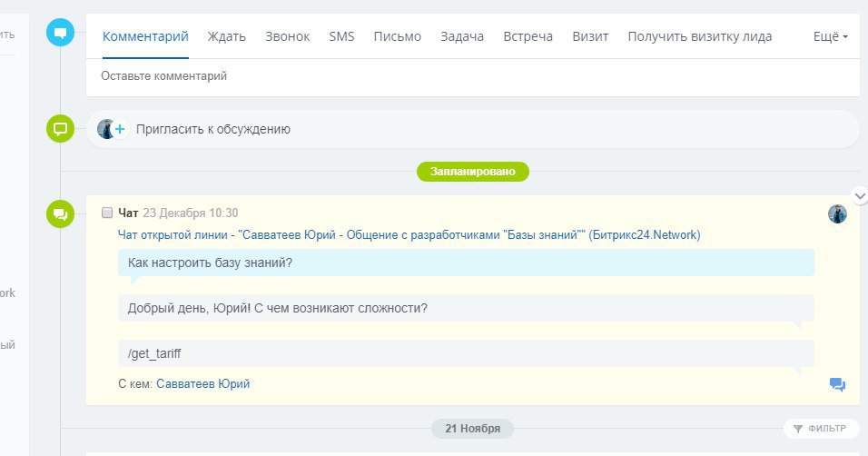Switch to the Письмо tab
The height and width of the screenshot is (456, 868).
[x=398, y=36]
